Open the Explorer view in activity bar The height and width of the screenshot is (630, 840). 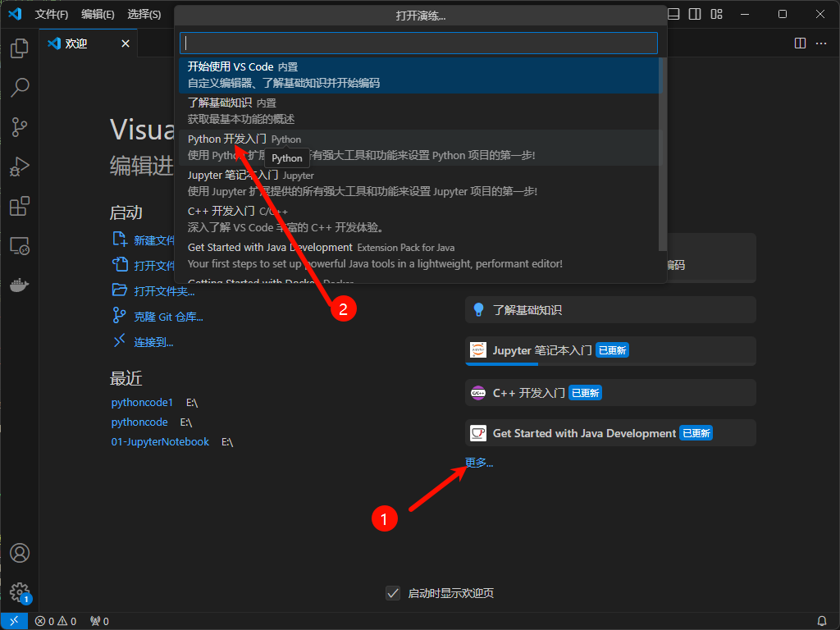click(20, 48)
